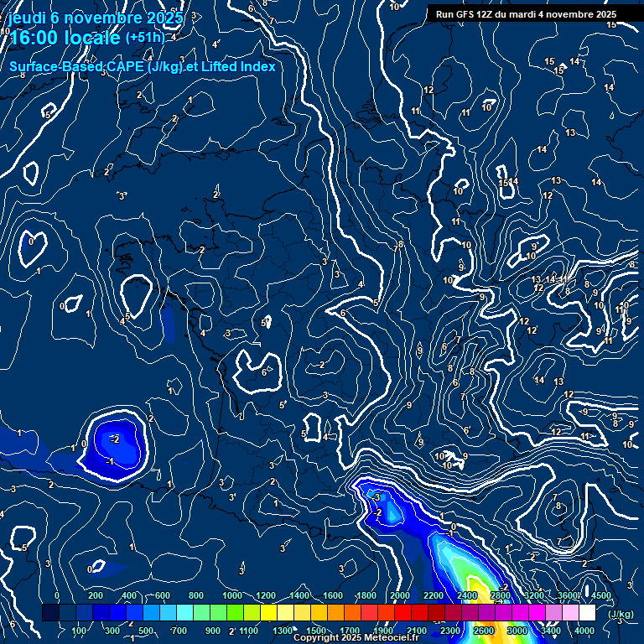Select the pure green swatch in the legend
644x644 pixels.
pos(235,612)
